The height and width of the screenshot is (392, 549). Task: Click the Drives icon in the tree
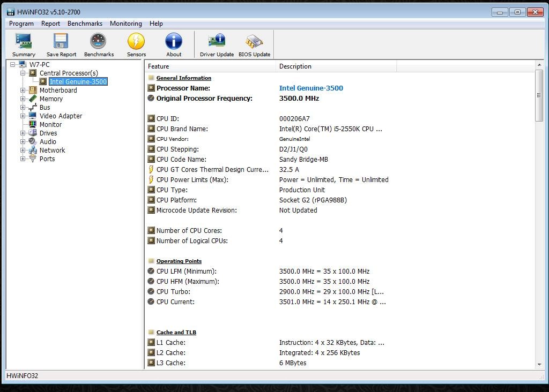pyautogui.click(x=33, y=133)
